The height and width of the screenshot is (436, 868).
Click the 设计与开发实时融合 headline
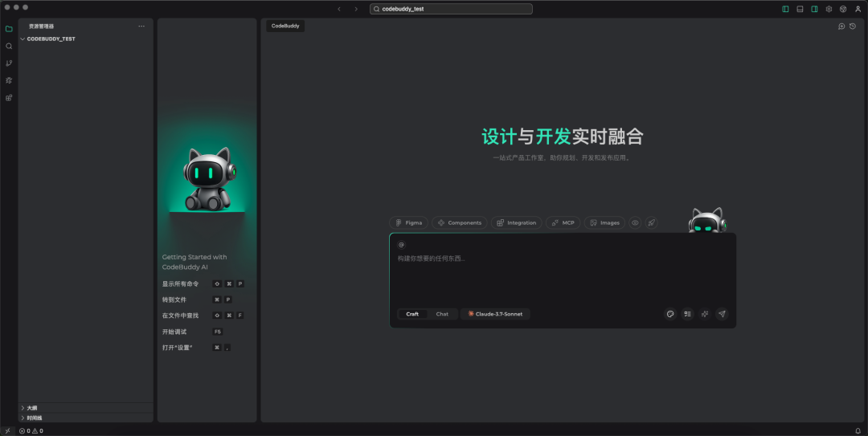563,137
